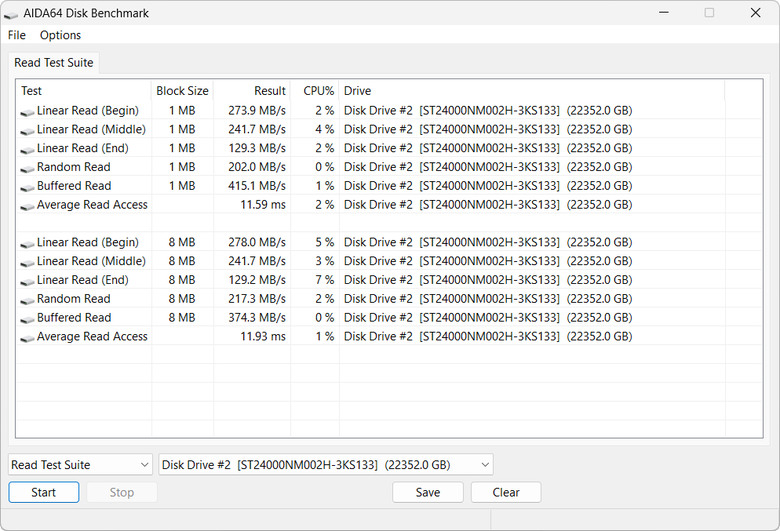The width and height of the screenshot is (780, 531).
Task: Select the 129.3 MB/s result cell
Action: (257, 148)
